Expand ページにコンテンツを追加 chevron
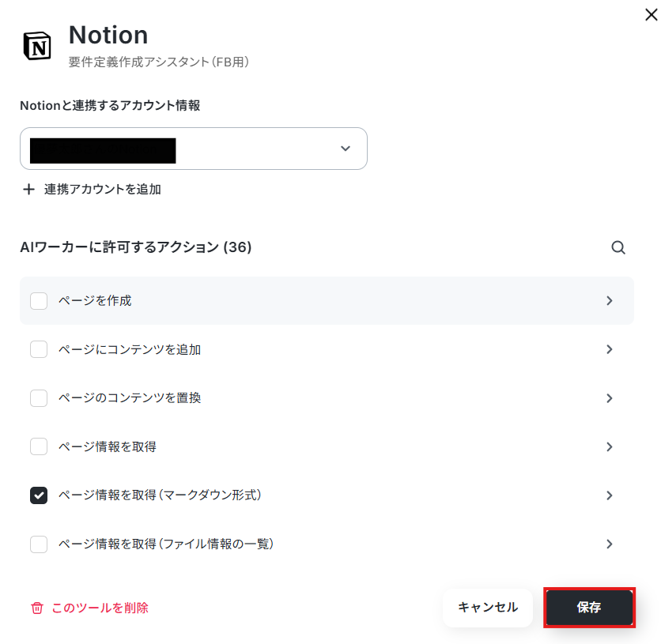 (609, 349)
